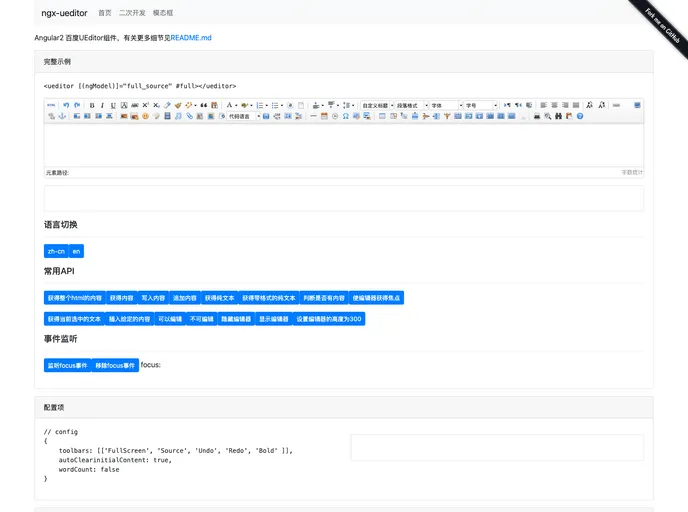Open the 代码语言 code language dropdown
Image resolution: width=688 pixels, height=512 pixels.
(244, 116)
